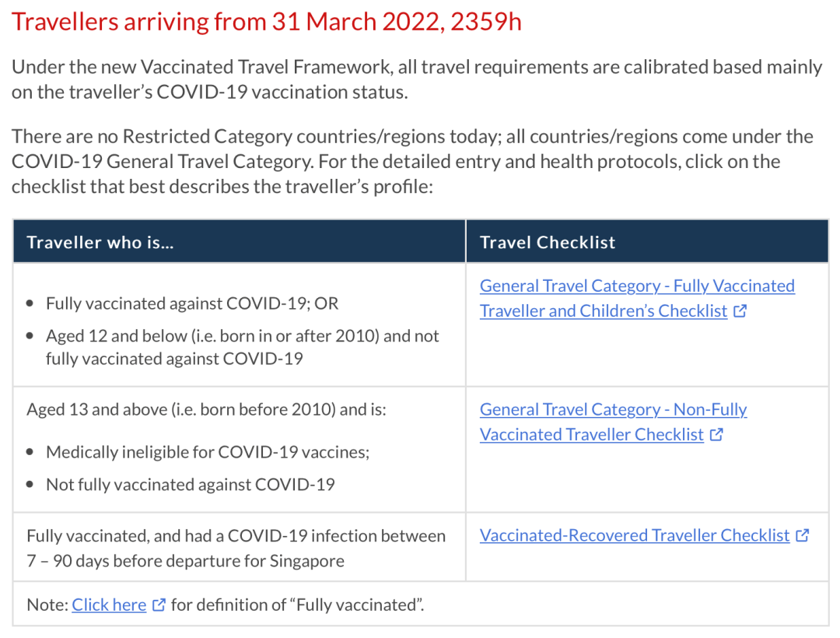Click the 'Fully vaccinated against COVID-19; OR' bullet text
Screen dimensions: 840x638
point(192,303)
